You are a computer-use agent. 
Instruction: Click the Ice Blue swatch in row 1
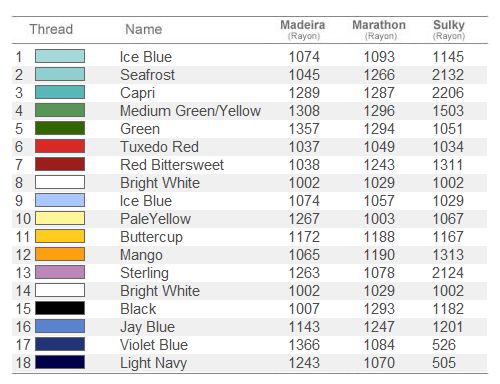(x=60, y=56)
